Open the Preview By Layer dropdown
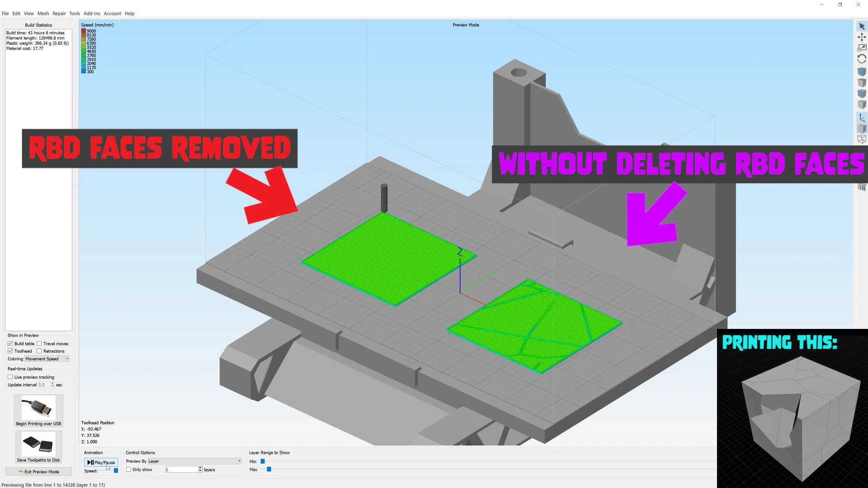868x488 pixels. click(195, 461)
